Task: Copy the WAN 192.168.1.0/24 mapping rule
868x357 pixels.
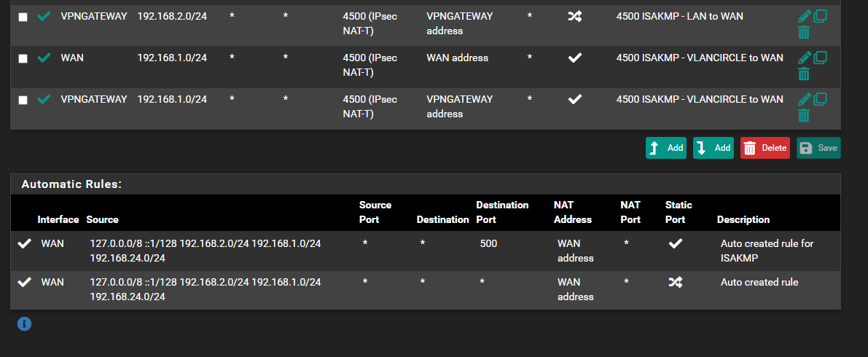Action: 820,58
